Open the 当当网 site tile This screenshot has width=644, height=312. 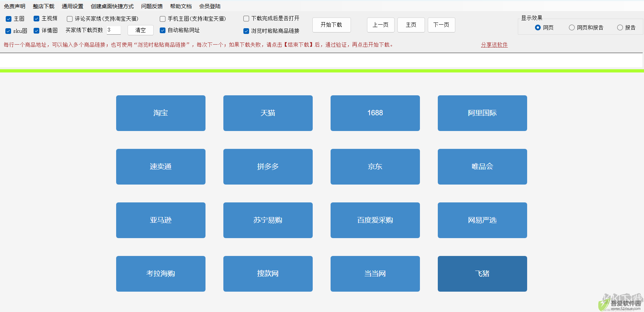pos(375,274)
